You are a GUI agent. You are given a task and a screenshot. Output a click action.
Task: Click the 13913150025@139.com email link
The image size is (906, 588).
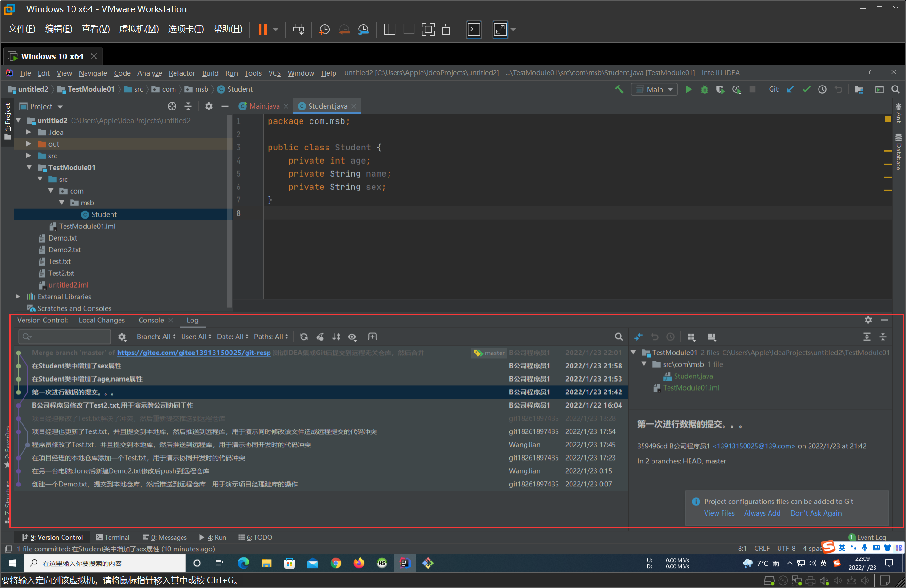pyautogui.click(x=754, y=446)
